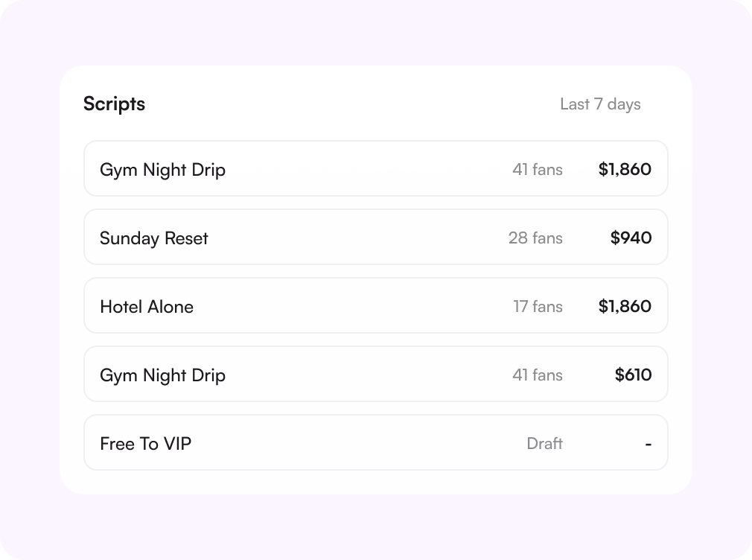This screenshot has height=560, width=752.
Task: Click the Draft status label
Action: click(x=544, y=443)
